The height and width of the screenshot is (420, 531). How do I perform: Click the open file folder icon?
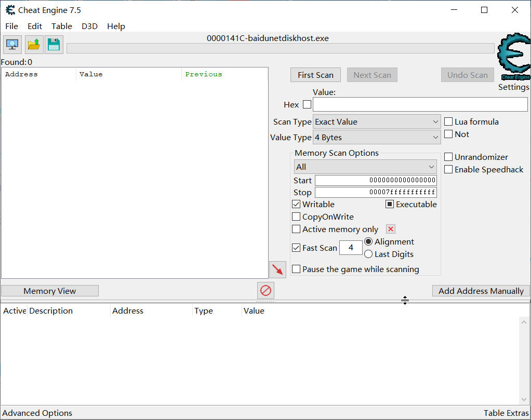click(x=34, y=45)
